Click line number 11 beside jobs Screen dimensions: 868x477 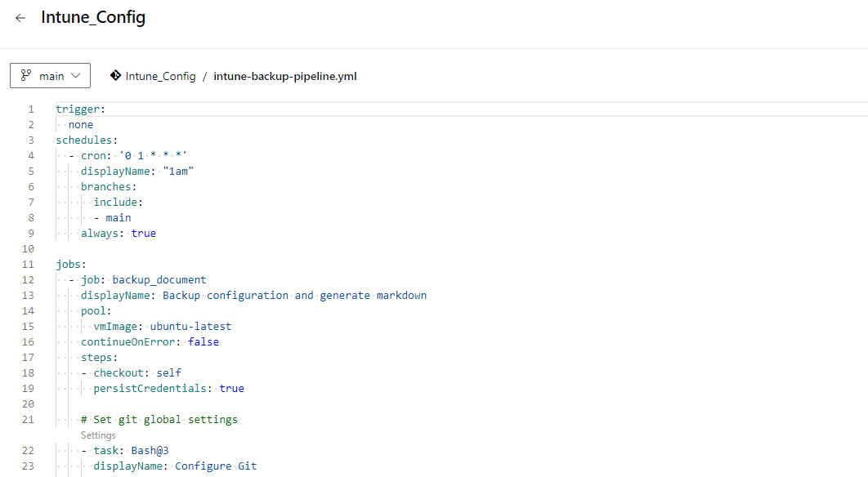[29, 265]
